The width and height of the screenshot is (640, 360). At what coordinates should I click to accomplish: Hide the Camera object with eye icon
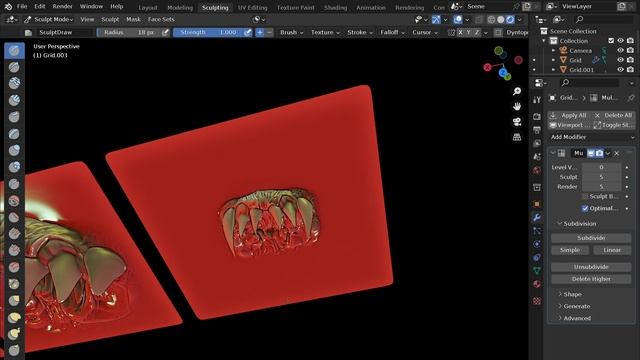620,50
